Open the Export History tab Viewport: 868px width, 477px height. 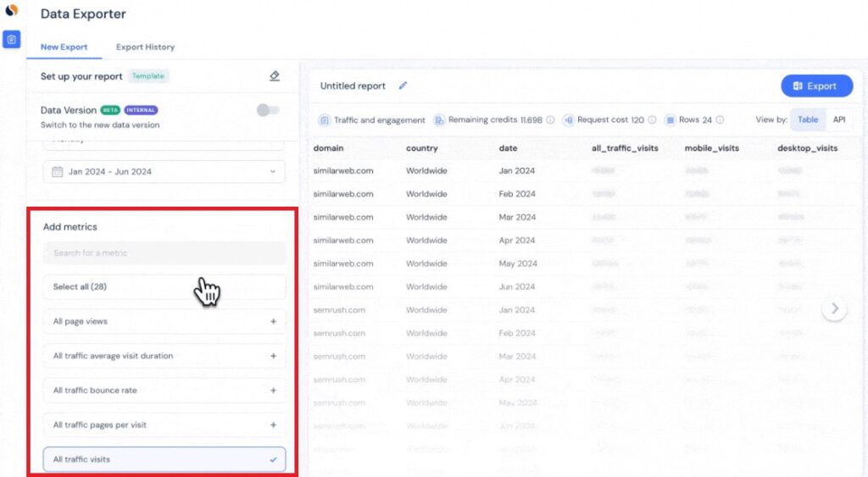(x=145, y=47)
